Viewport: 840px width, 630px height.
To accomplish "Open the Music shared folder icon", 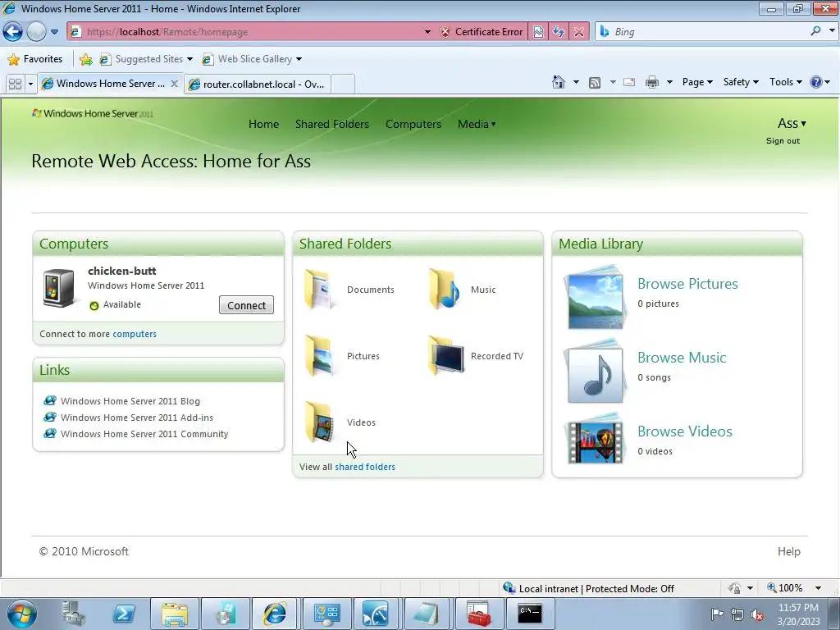I will (444, 290).
